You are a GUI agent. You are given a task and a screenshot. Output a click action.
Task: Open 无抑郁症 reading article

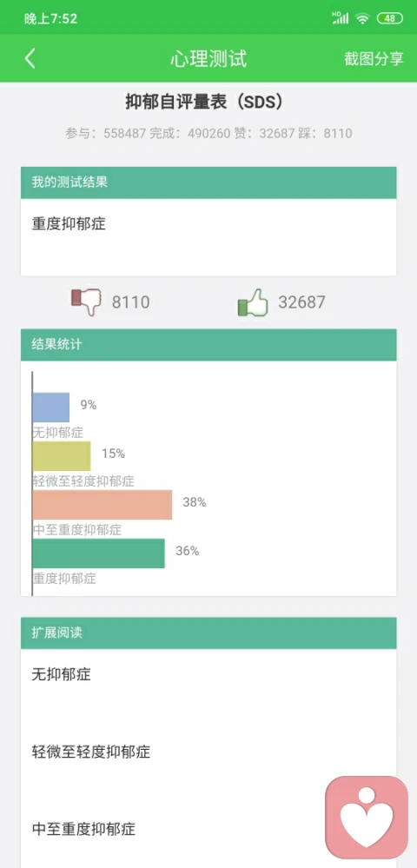(208, 675)
